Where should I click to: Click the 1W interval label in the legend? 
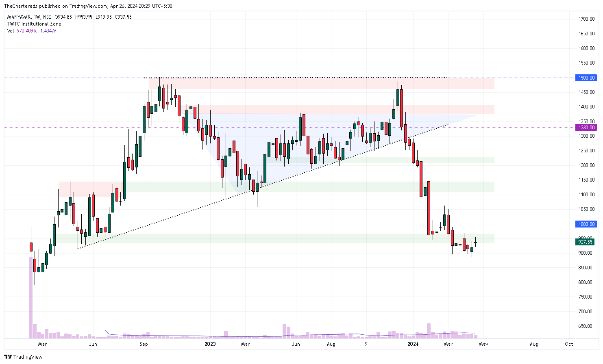click(37, 17)
